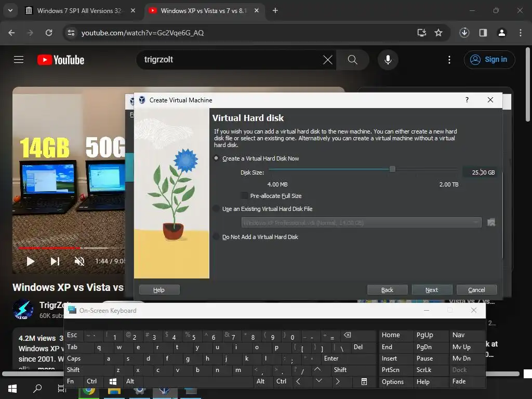Click the Chrome address bar URL
532x399 pixels.
click(x=142, y=33)
